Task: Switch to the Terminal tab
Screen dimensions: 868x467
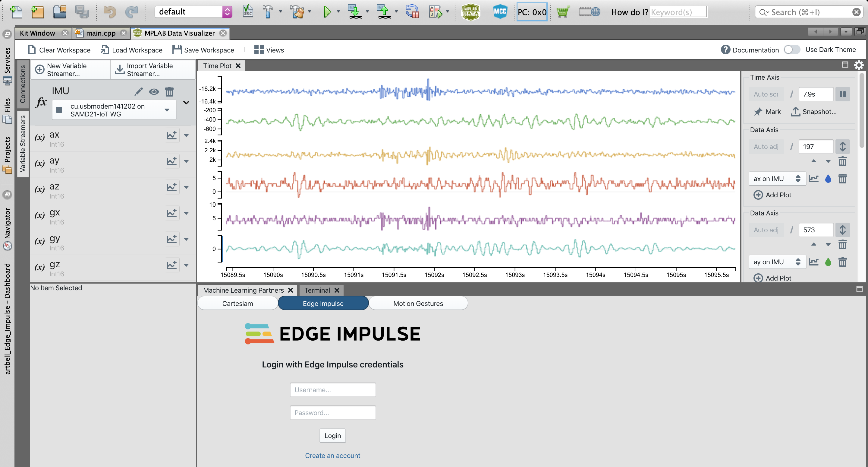Action: [x=317, y=290]
